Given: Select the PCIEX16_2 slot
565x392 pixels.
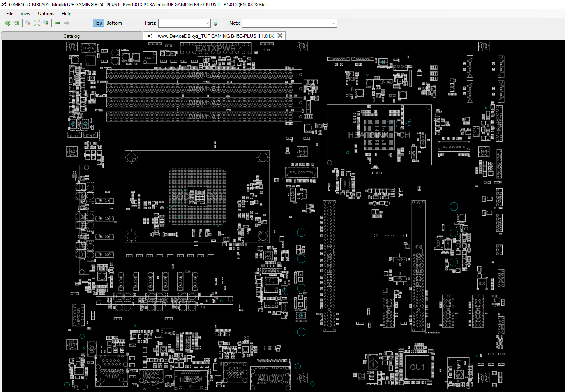Looking at the screenshot, I should click(x=418, y=266).
